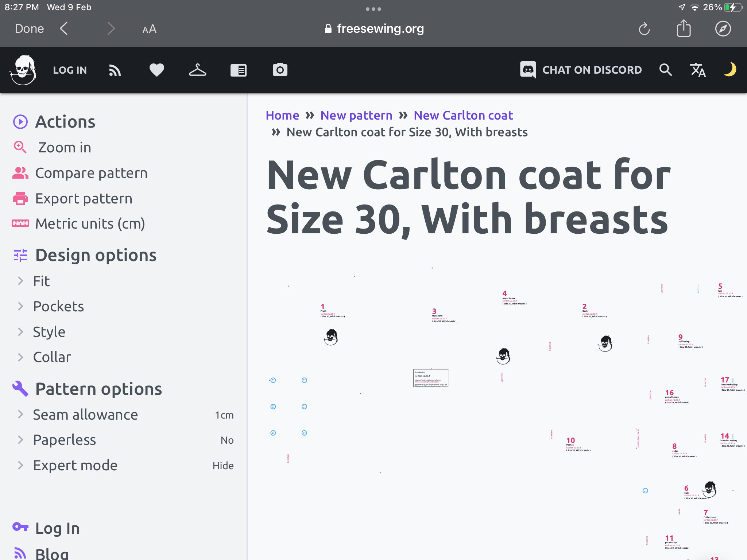Open the language translation icon

[698, 70]
